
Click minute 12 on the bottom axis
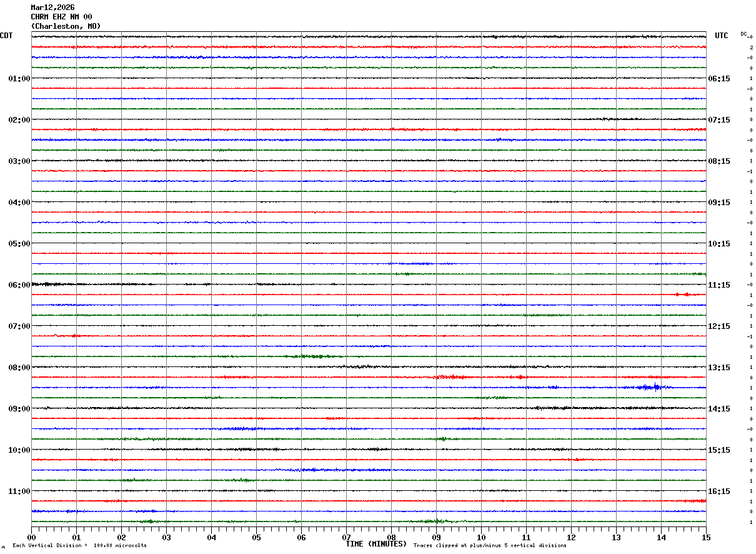point(571,537)
